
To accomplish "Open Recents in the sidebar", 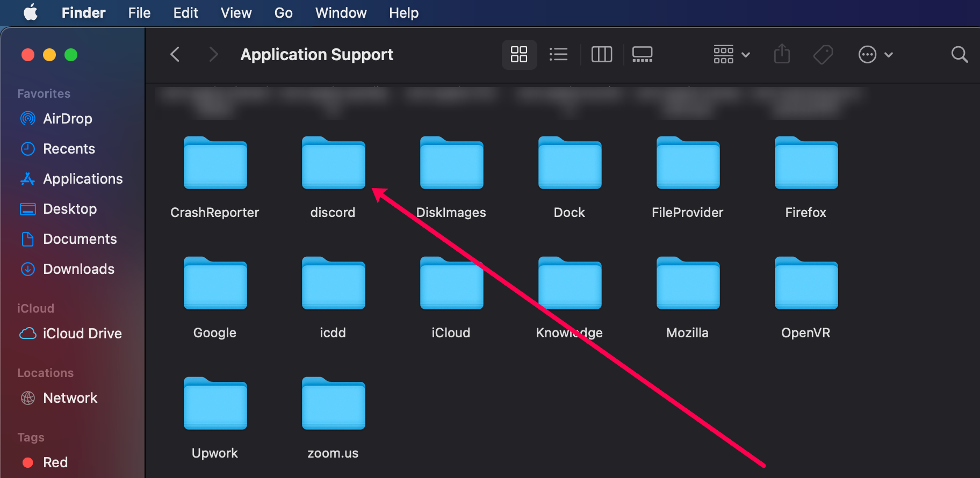I will click(57, 149).
